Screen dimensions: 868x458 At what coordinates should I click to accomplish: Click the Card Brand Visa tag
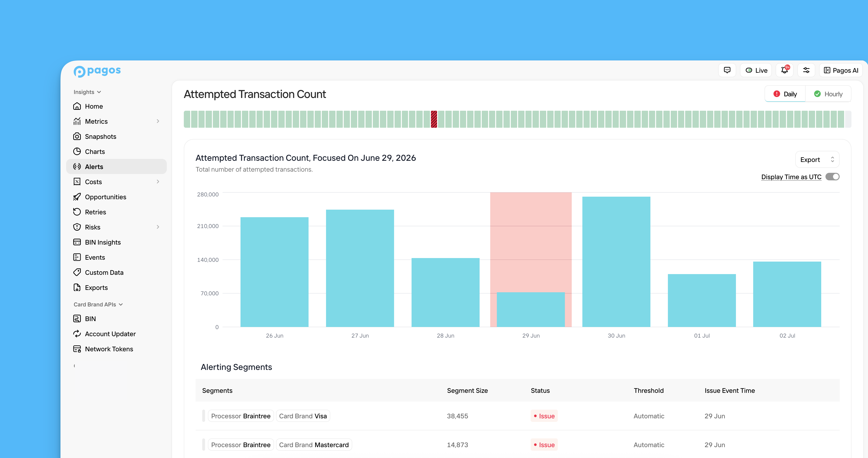pos(303,416)
